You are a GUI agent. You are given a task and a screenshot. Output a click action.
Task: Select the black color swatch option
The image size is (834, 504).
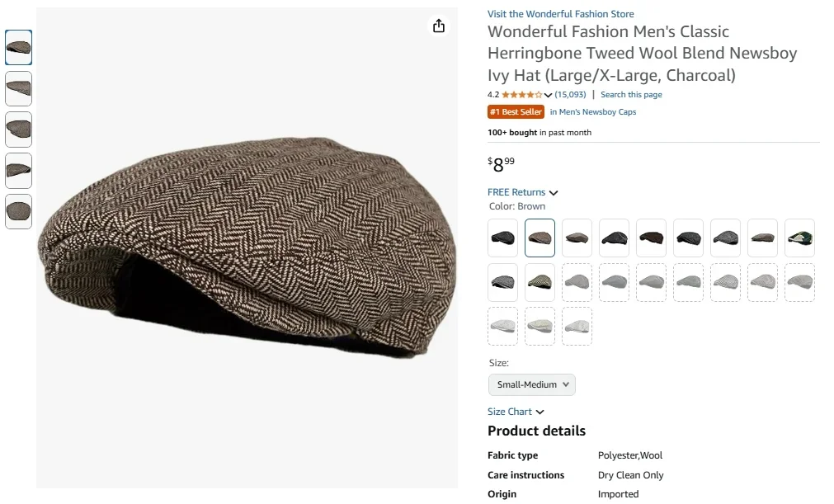click(x=502, y=238)
